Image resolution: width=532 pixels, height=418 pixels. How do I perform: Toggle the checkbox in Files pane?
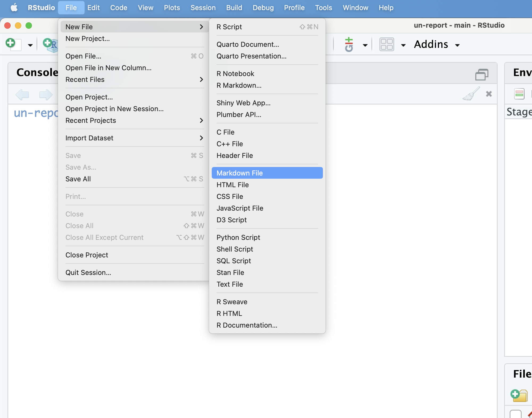516,414
